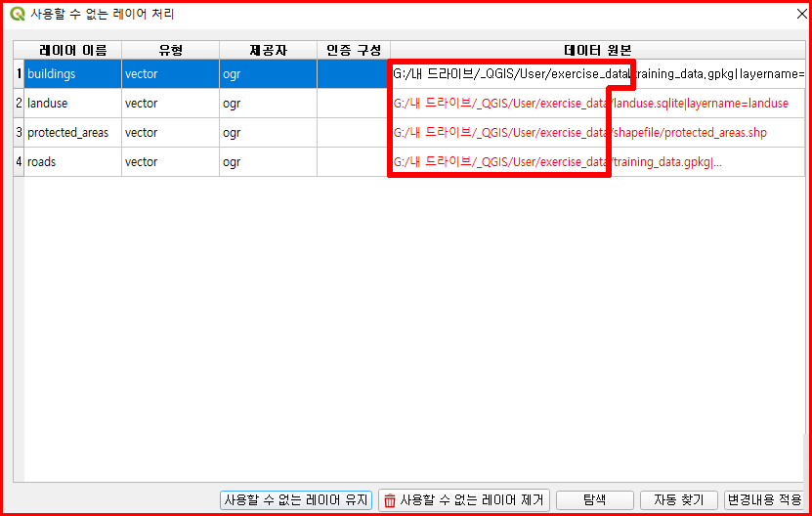812x516 pixels.
Task: Click the roads training_data.gpkg source path
Action: pos(598,161)
